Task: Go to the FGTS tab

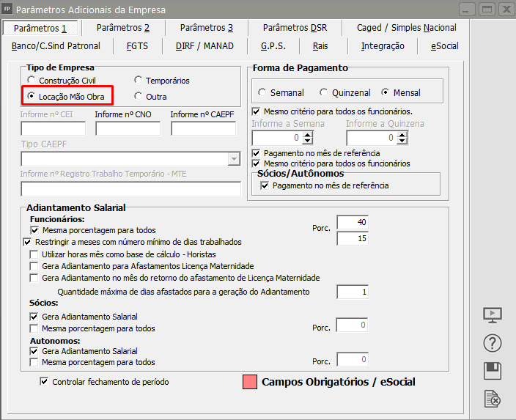Action: (x=137, y=45)
